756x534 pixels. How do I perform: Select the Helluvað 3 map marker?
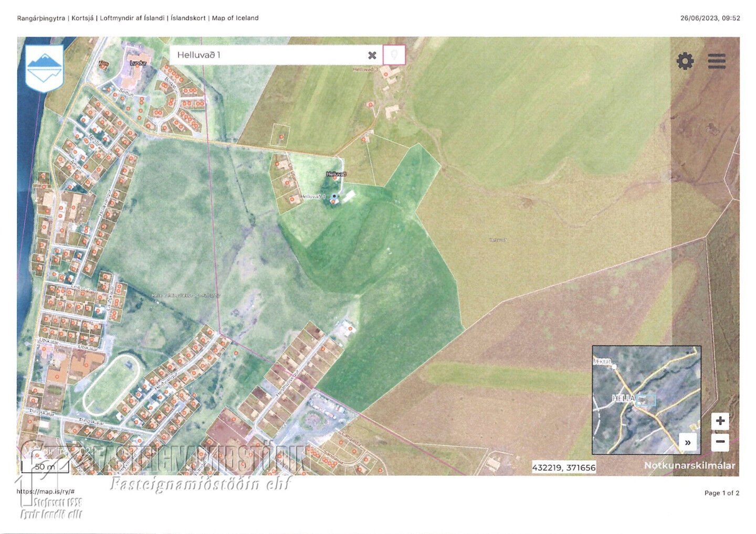387,74
